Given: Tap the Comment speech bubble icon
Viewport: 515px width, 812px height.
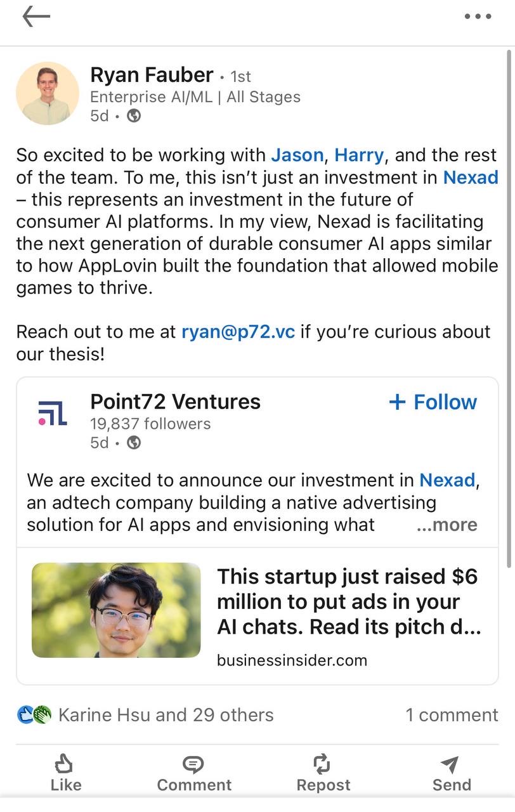Looking at the screenshot, I should (193, 763).
